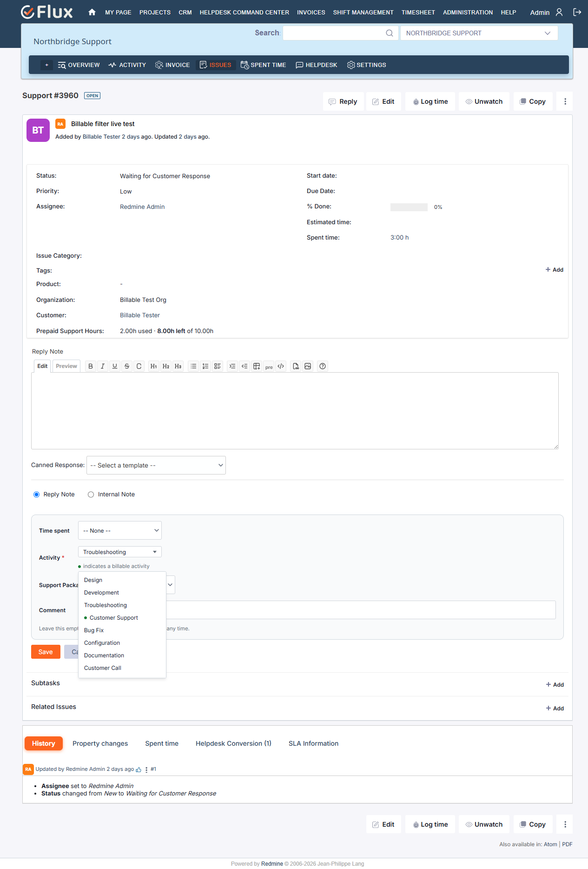Insert Heading 3 in editor
The height and width of the screenshot is (869, 588).
[x=178, y=366]
